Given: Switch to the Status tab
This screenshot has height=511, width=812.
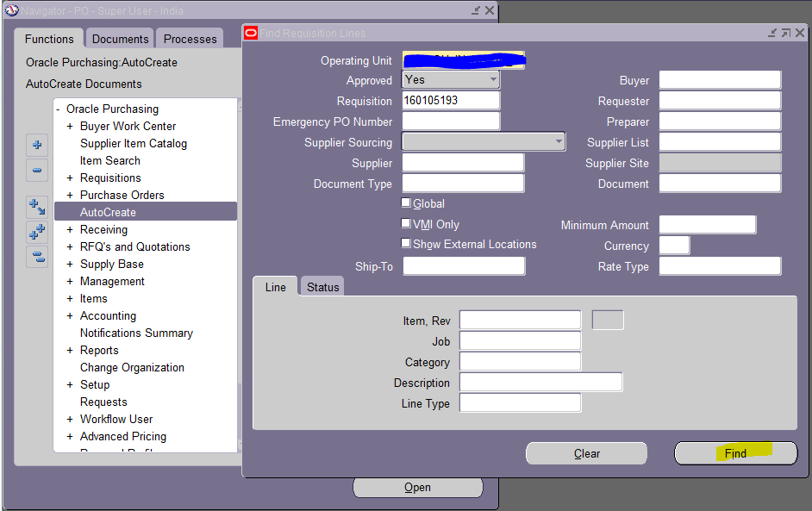Looking at the screenshot, I should [x=322, y=286].
